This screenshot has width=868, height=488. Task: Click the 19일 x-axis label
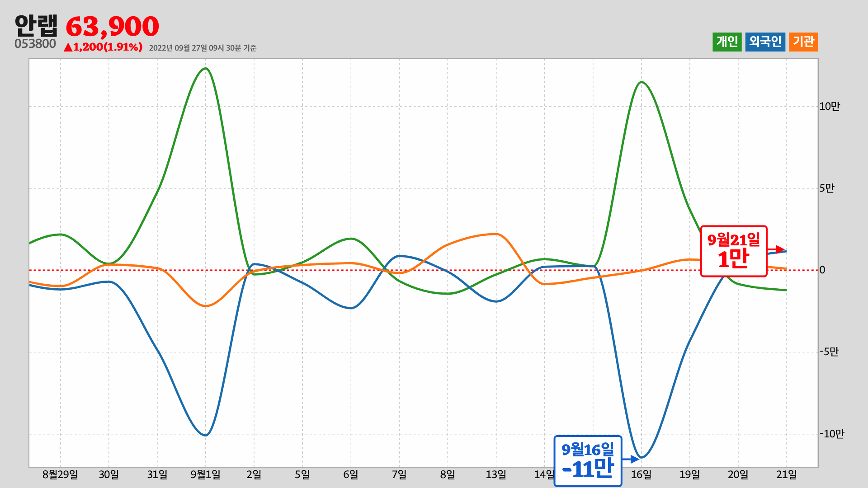pos(690,475)
